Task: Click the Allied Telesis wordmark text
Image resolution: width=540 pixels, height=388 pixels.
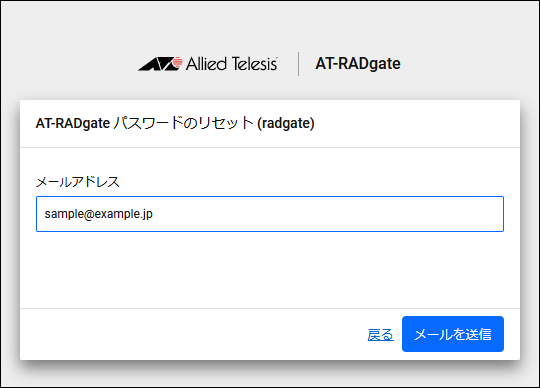Action: pyautogui.click(x=231, y=64)
